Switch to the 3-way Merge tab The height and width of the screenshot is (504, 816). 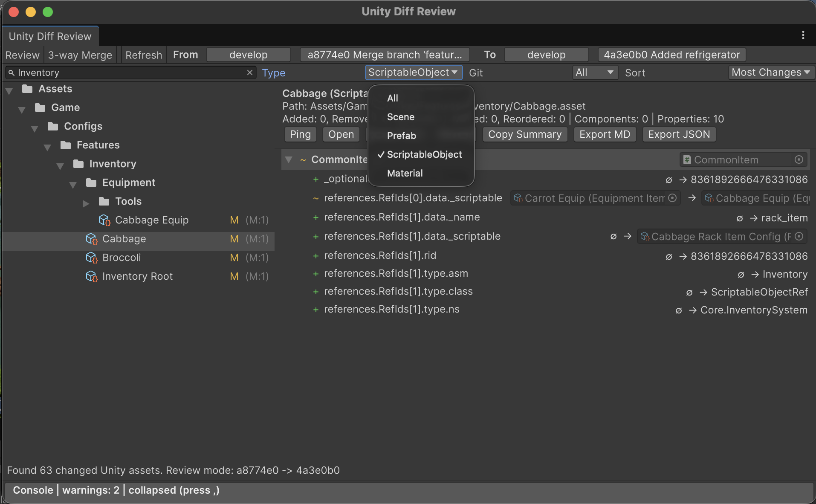tap(80, 55)
